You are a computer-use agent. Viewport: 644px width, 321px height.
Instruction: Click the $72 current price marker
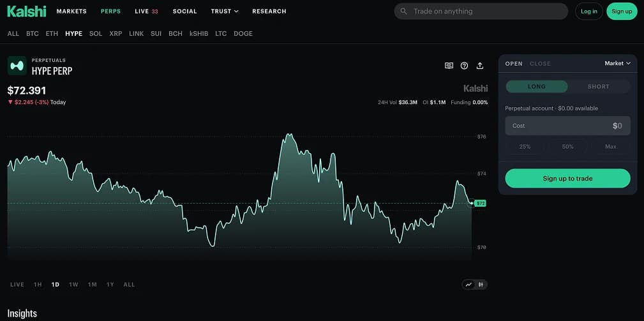tap(480, 203)
